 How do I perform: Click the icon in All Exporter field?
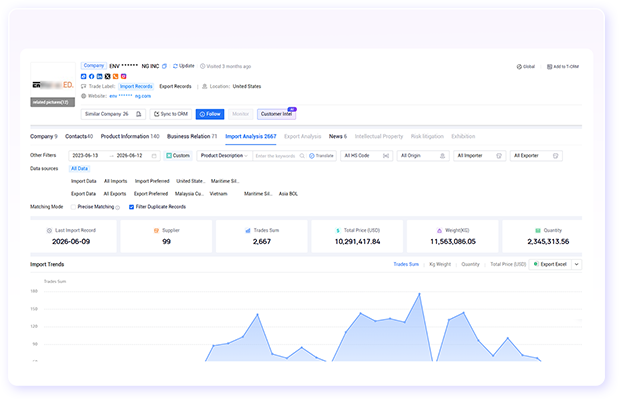pyautogui.click(x=556, y=156)
